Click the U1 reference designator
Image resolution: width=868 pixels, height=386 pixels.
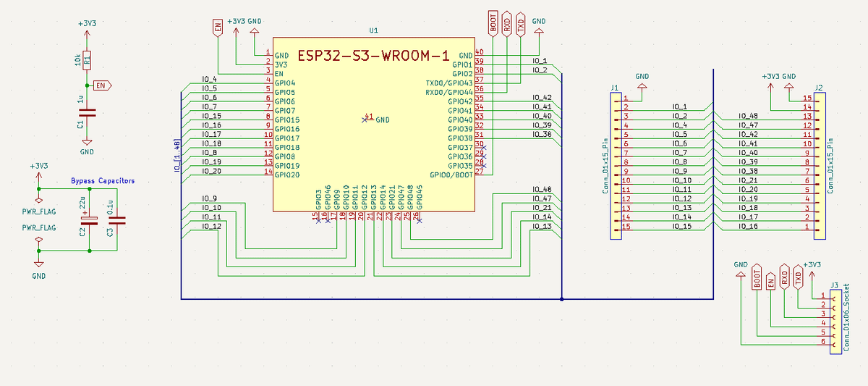(373, 31)
